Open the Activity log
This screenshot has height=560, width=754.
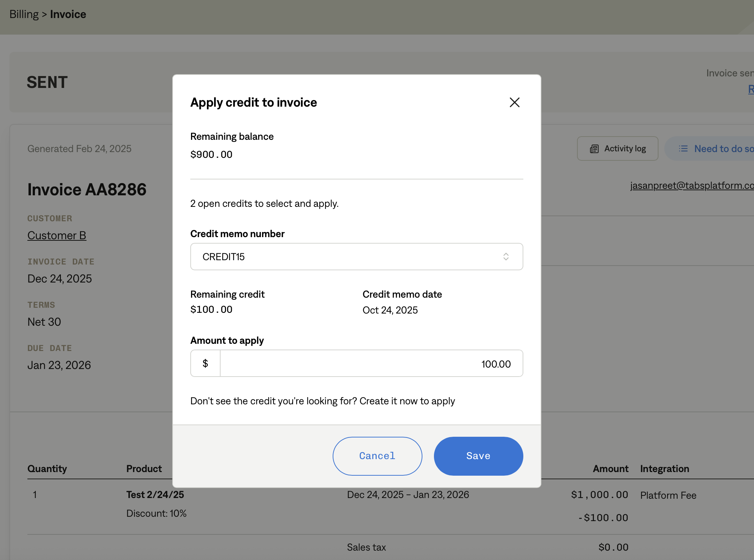pos(617,148)
